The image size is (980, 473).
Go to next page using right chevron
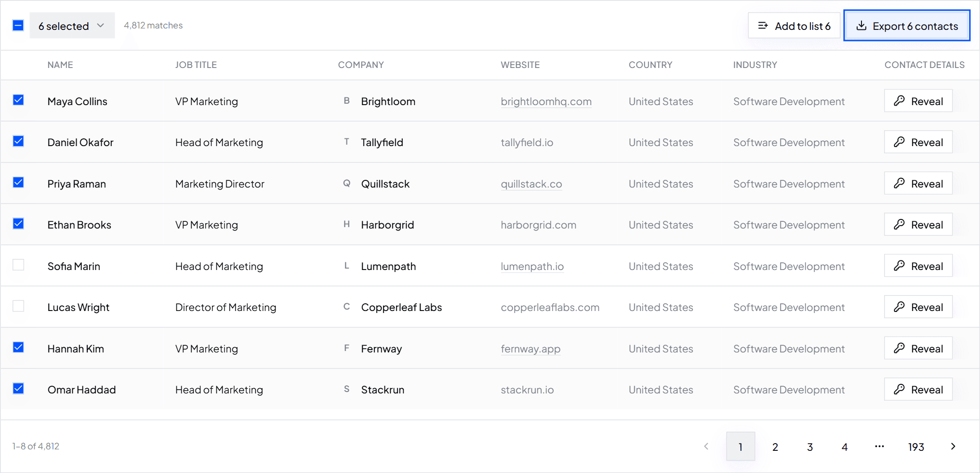(x=953, y=446)
